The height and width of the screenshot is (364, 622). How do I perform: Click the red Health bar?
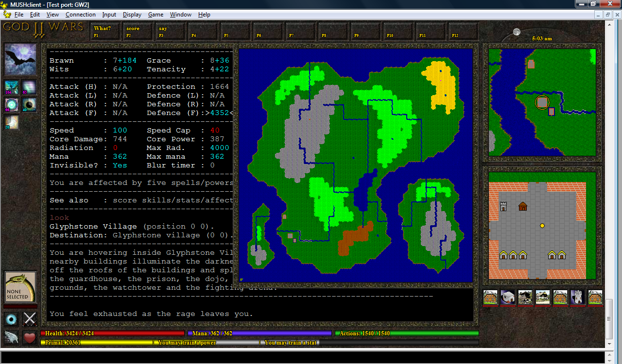[112, 333]
